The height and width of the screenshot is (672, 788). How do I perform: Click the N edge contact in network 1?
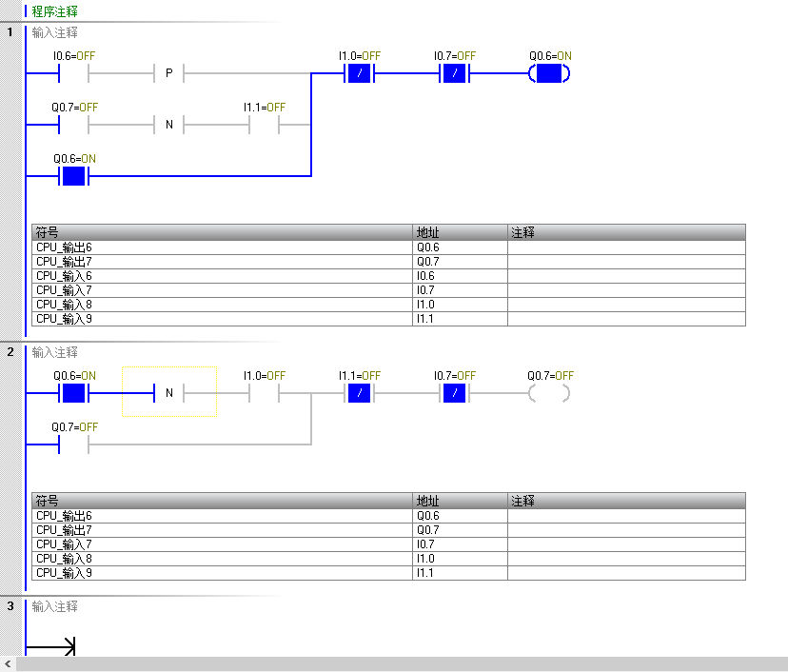pyautogui.click(x=168, y=125)
